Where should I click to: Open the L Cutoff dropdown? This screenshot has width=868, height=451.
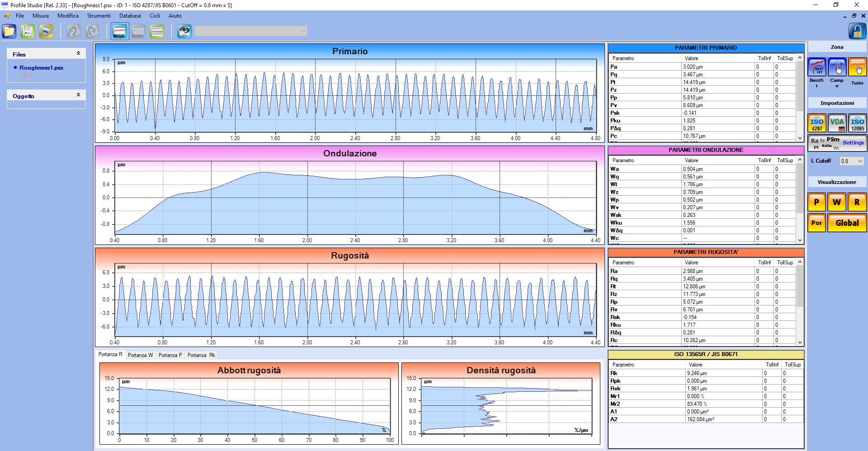tap(852, 161)
